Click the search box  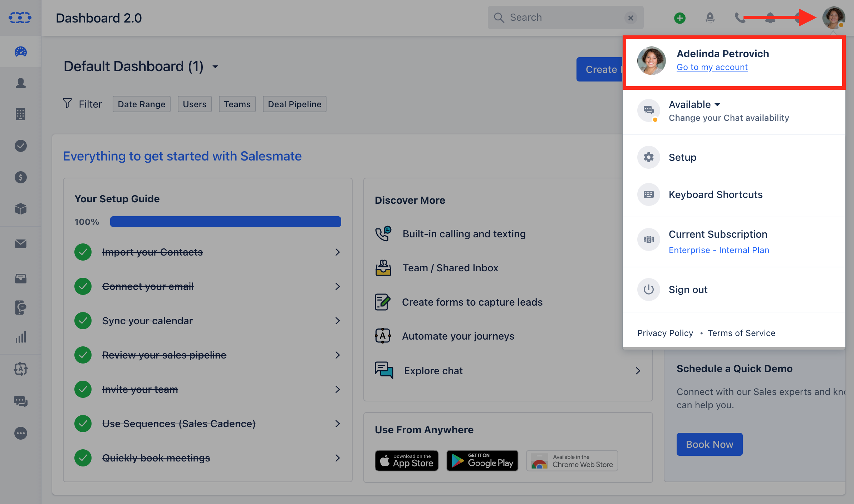point(565,18)
